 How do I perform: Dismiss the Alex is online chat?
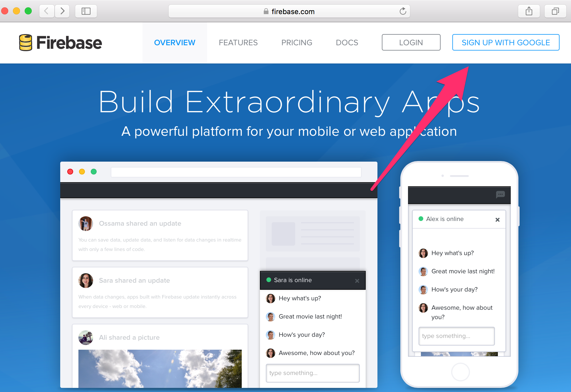click(x=497, y=220)
